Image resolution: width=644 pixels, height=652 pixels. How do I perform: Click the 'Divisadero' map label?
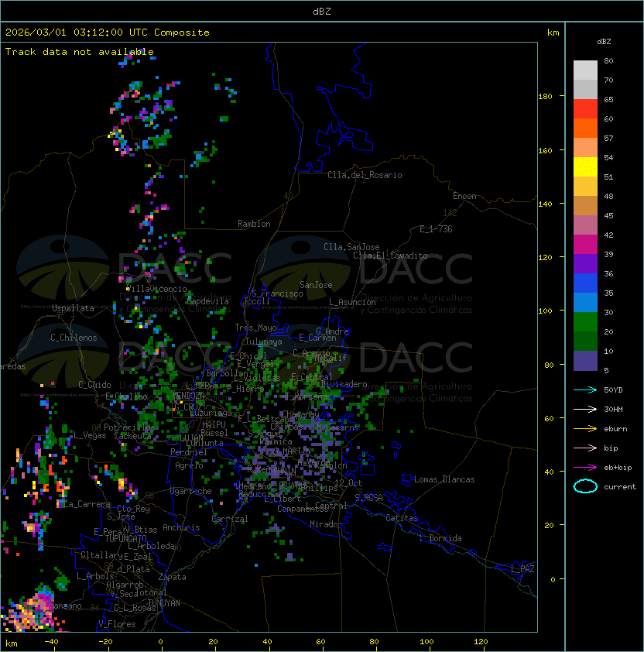click(x=344, y=384)
